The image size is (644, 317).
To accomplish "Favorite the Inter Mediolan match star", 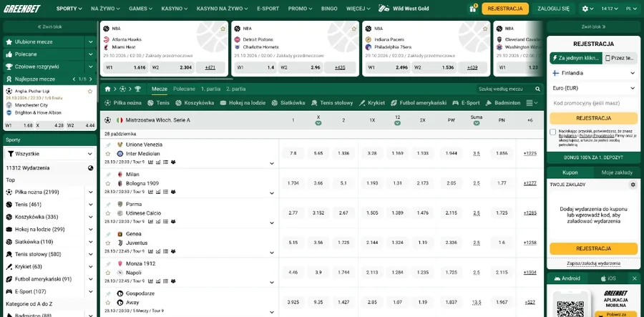I will [x=108, y=154].
